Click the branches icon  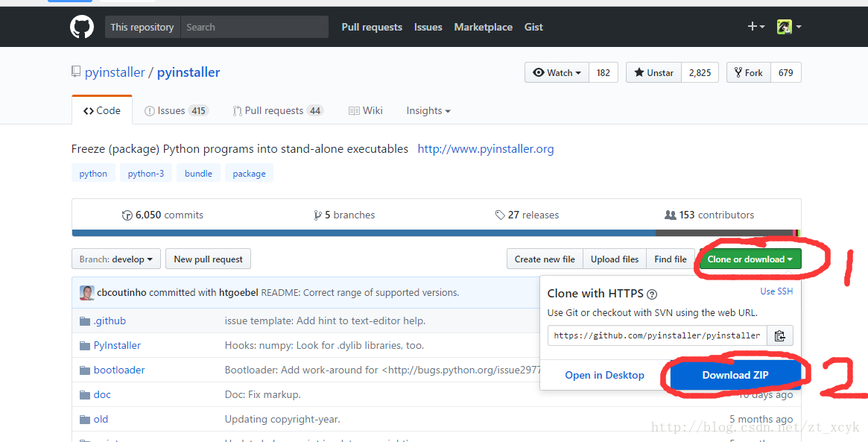click(x=317, y=215)
